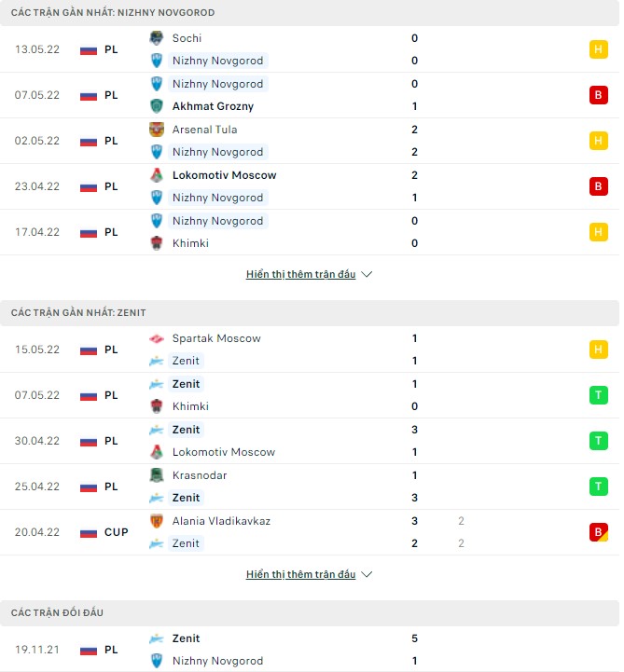
Task: Expand more Nizhny Novgorod matches chevron
Action: pos(367,275)
